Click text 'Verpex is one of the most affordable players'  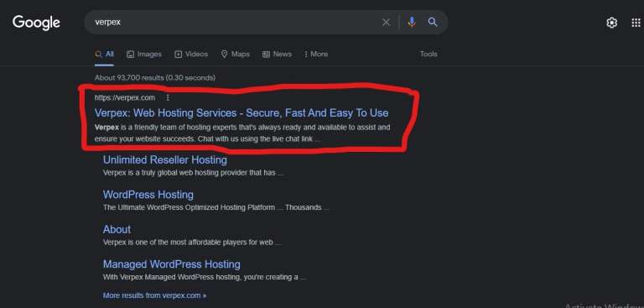[192, 243]
